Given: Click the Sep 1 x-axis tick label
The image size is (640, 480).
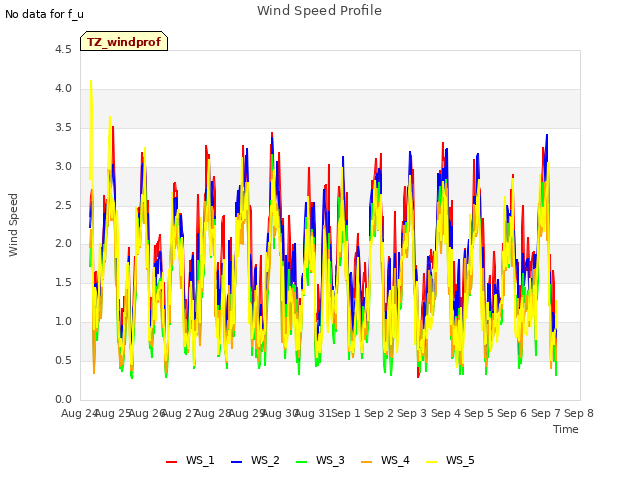Looking at the screenshot, I should (x=346, y=413).
